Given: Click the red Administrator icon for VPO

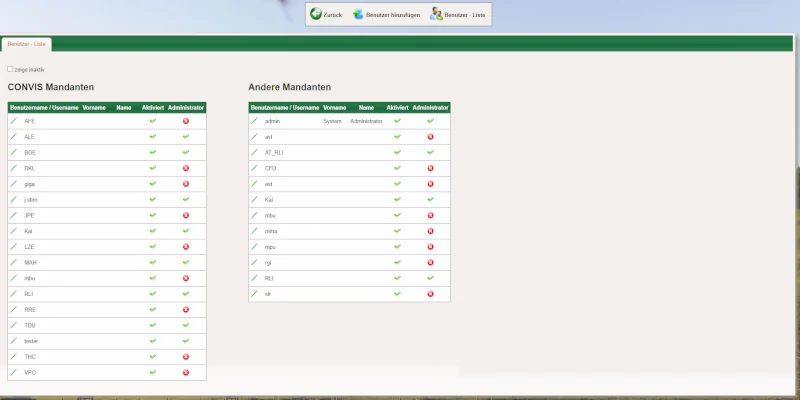Looking at the screenshot, I should click(x=186, y=372).
